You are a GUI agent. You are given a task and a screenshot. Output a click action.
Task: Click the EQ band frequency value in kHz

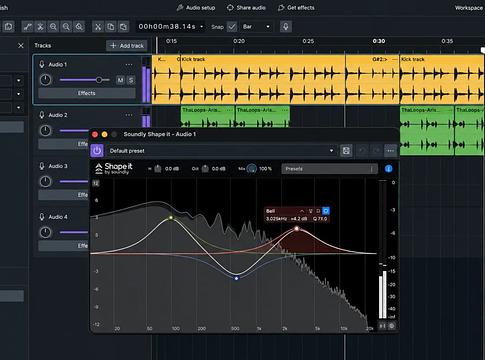point(276,219)
